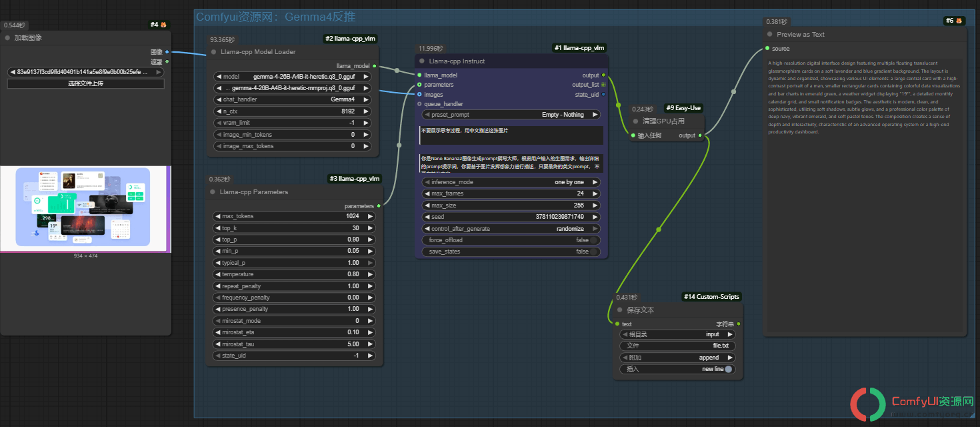The width and height of the screenshot is (980, 427).
Task: Click the 遮罩 output port on 加载图像
Action: click(x=167, y=61)
